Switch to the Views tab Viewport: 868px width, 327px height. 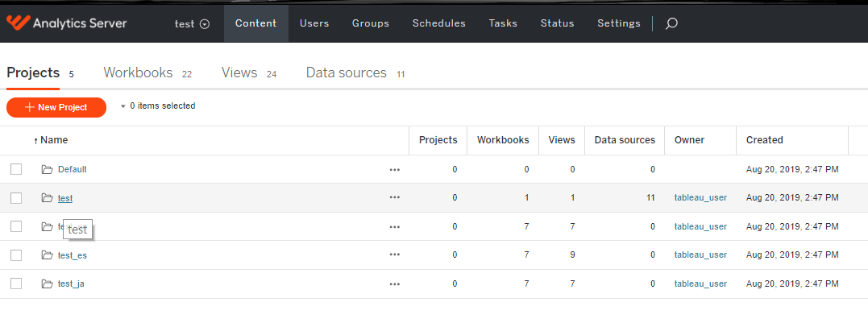point(239,72)
